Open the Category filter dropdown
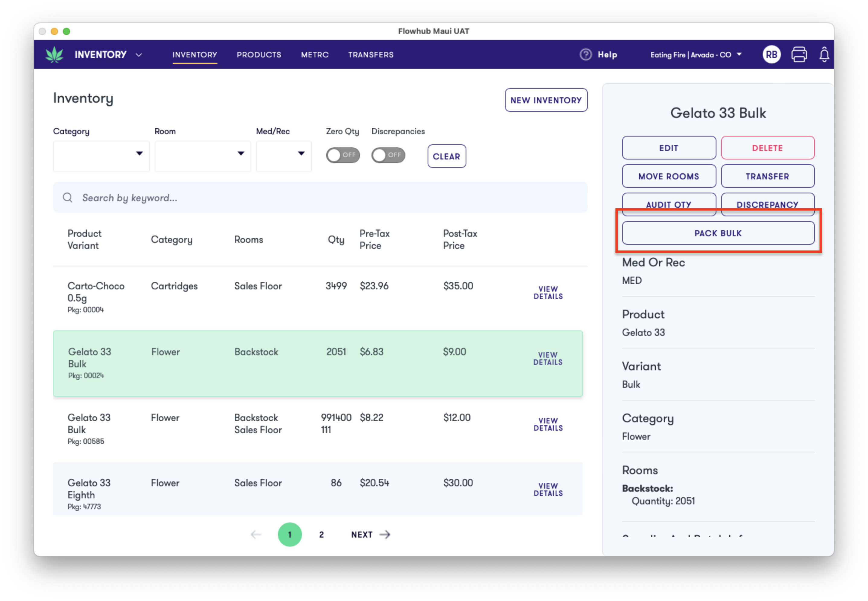868x601 pixels. 101,156
